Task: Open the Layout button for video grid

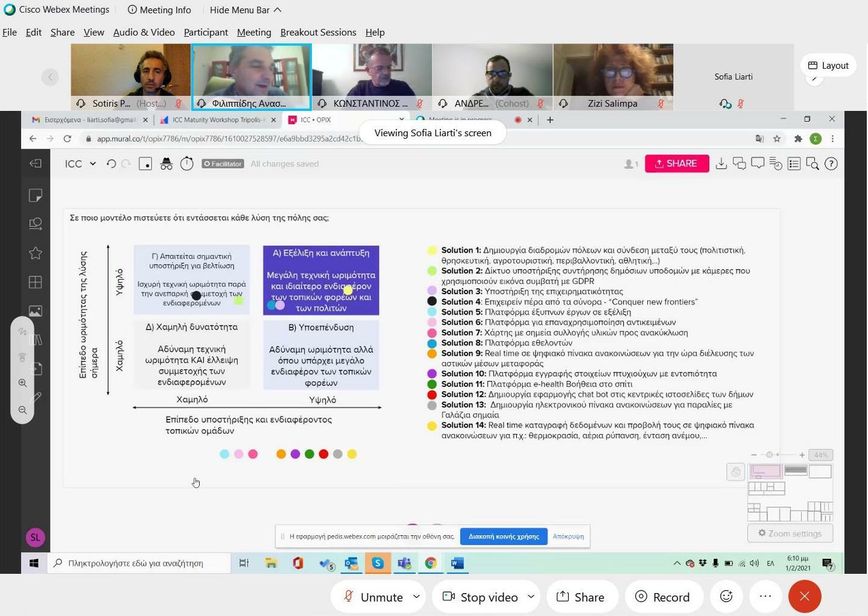Action: click(x=828, y=65)
